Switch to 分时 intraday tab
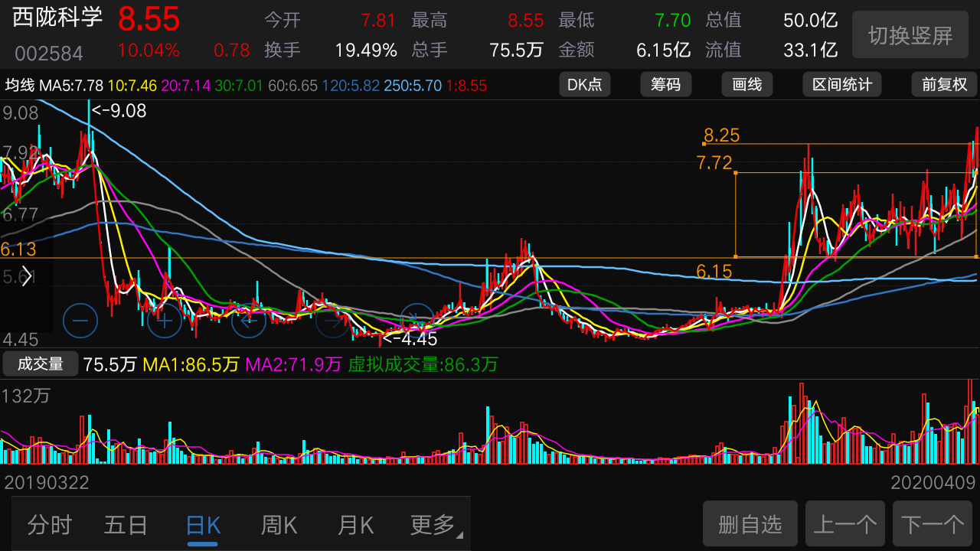 click(x=50, y=525)
